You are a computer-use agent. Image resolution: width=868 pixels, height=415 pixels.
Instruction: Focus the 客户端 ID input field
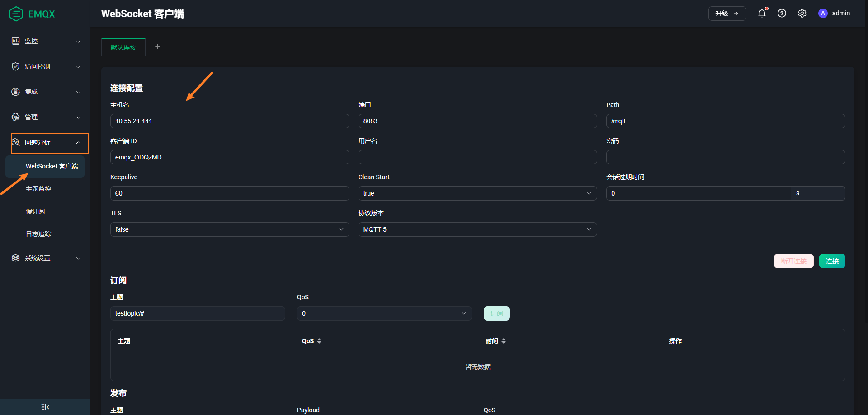230,157
